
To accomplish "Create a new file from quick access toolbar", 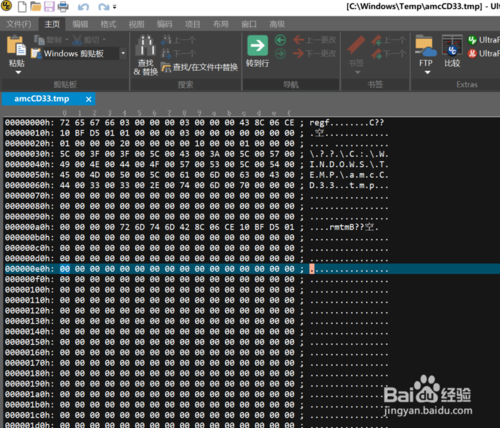I will point(22,6).
